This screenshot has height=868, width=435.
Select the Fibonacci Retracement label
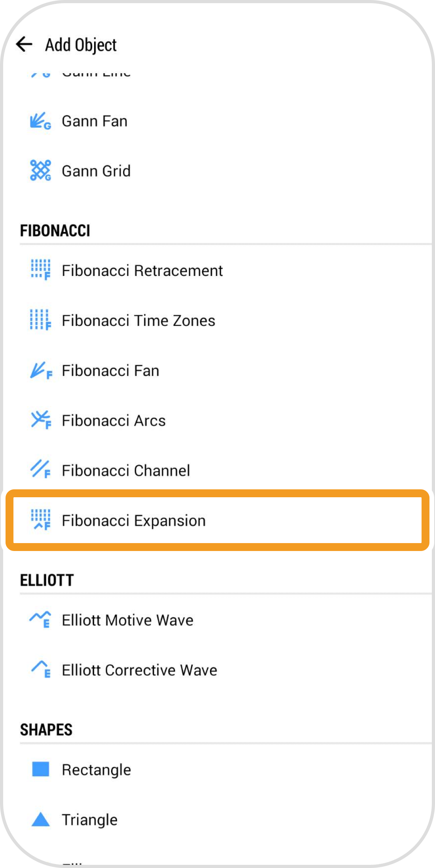pyautogui.click(x=142, y=271)
